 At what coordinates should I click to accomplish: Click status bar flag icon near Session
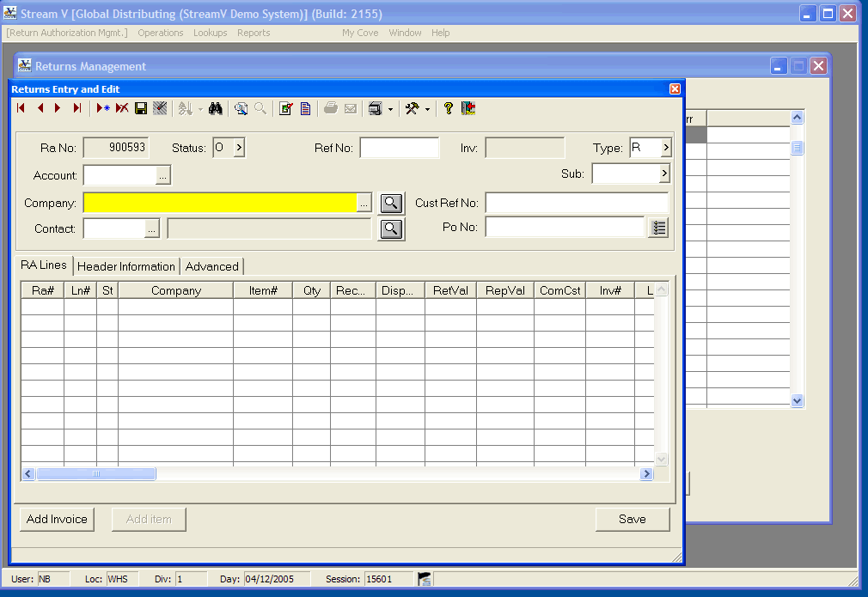[425, 579]
